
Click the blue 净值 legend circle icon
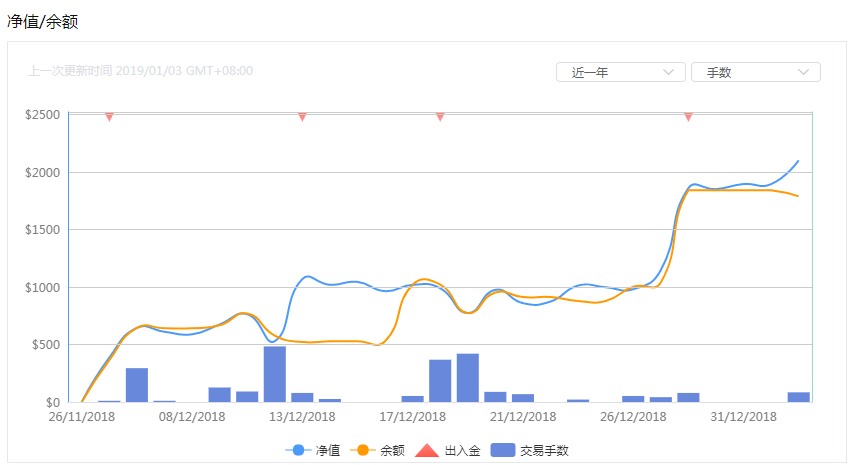coord(298,450)
